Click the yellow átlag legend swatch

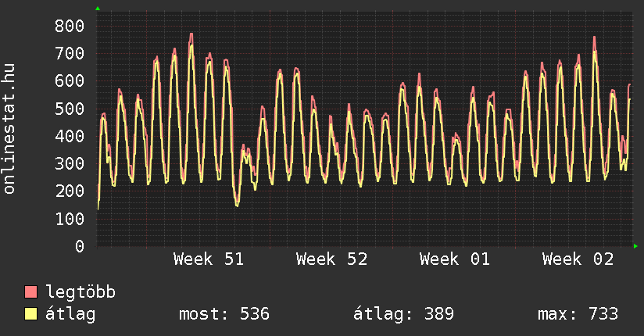[30, 314]
